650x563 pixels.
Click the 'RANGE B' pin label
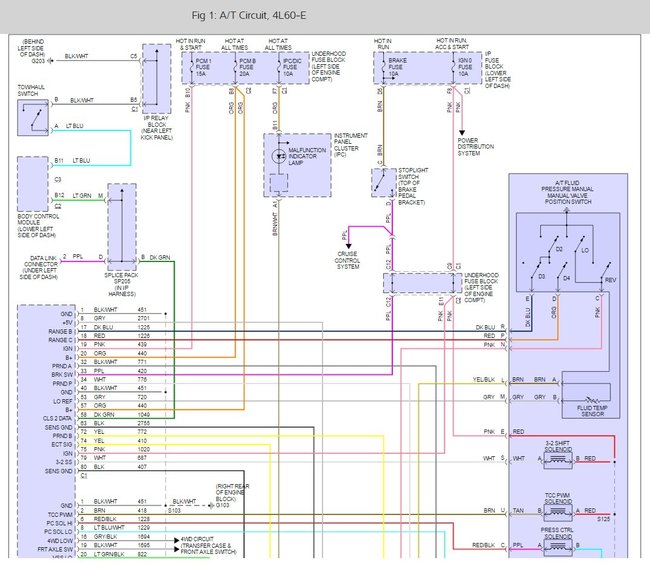coord(60,332)
